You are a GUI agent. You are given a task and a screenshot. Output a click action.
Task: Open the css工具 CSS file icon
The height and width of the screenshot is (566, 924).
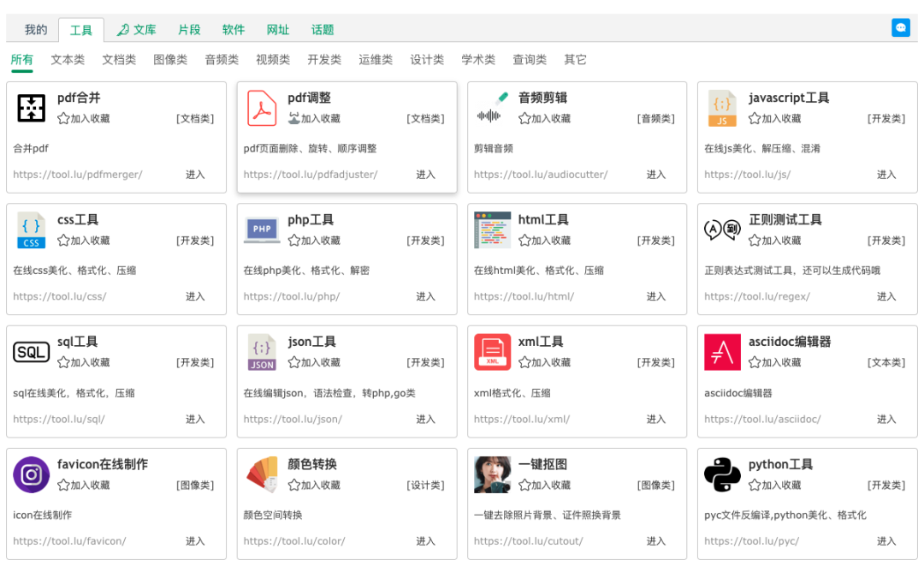pos(32,230)
